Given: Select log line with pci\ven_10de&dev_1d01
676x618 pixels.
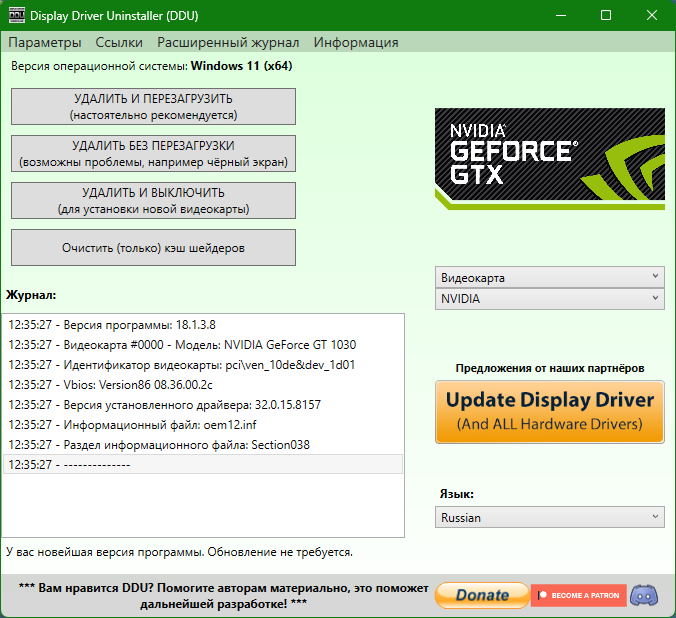Looking at the screenshot, I should (203, 365).
